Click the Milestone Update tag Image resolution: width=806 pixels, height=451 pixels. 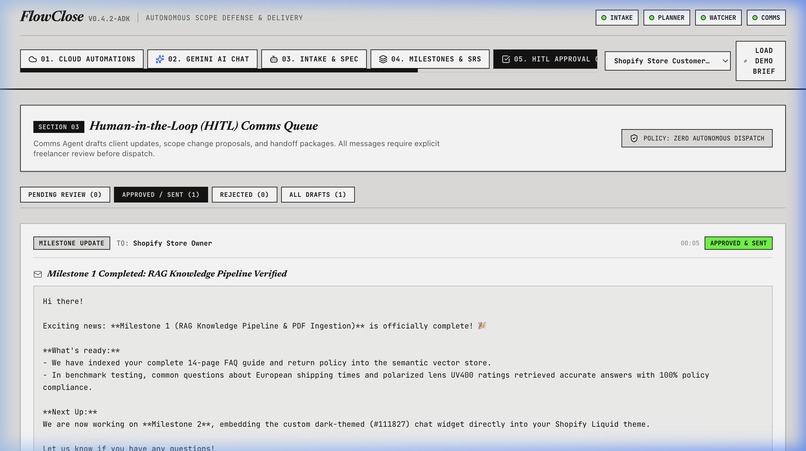coord(71,243)
